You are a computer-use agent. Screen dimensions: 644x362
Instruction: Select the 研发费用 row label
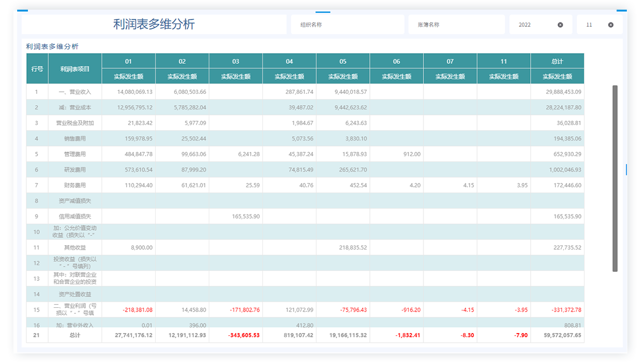[75, 169]
